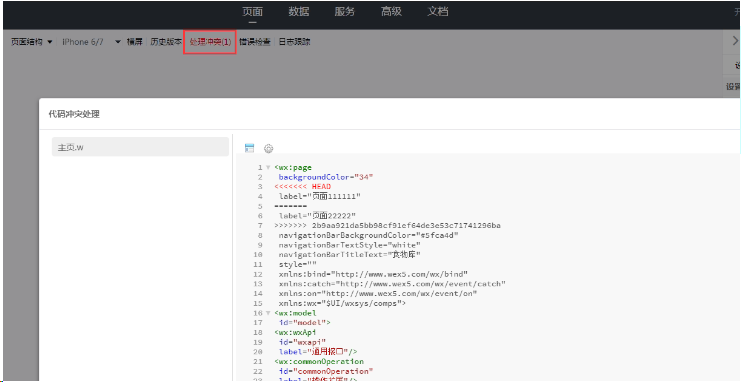Click the navigationBarBackgroundColor code line
Image resolution: width=742 pixels, height=382 pixels.
coord(369,235)
